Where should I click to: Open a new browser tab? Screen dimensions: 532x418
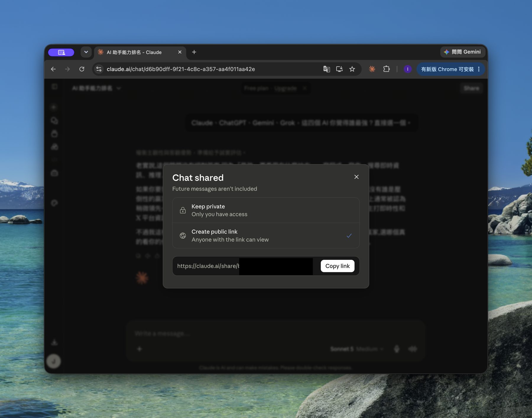[x=194, y=52]
